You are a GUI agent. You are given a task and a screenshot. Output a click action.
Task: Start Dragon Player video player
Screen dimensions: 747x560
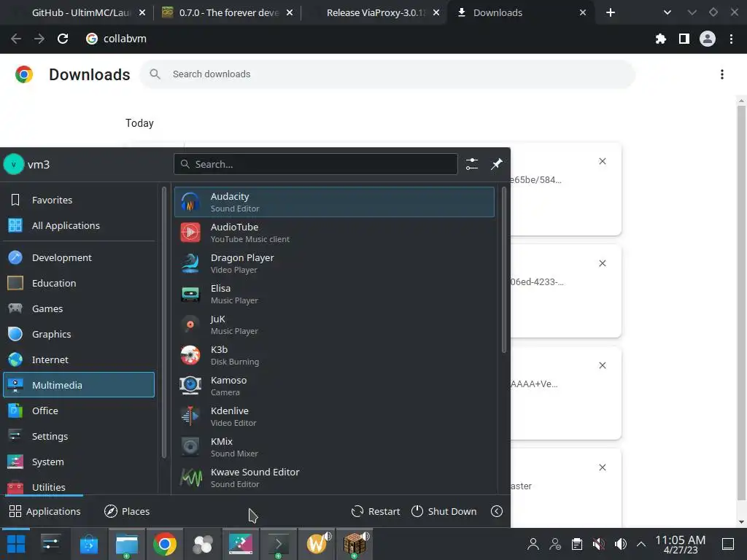pyautogui.click(x=334, y=263)
